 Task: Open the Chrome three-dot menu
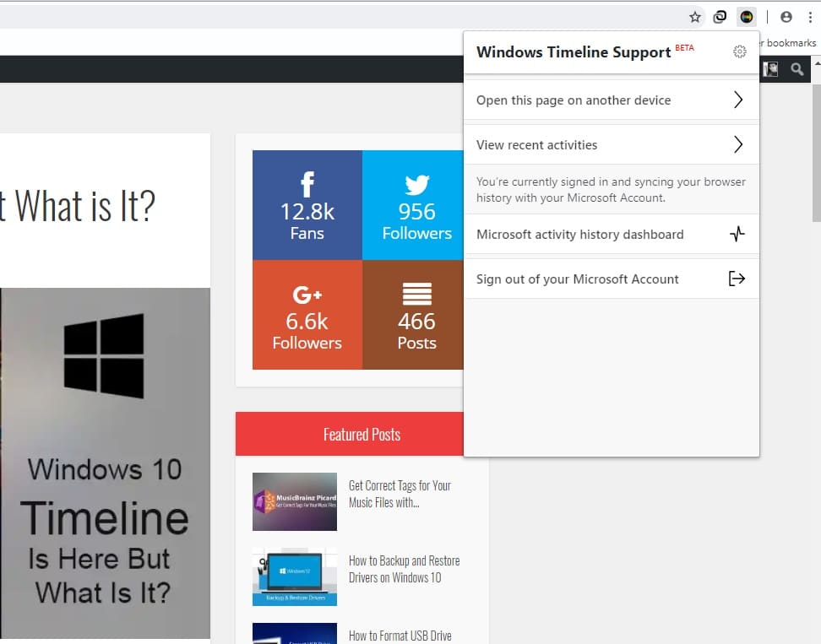[810, 17]
